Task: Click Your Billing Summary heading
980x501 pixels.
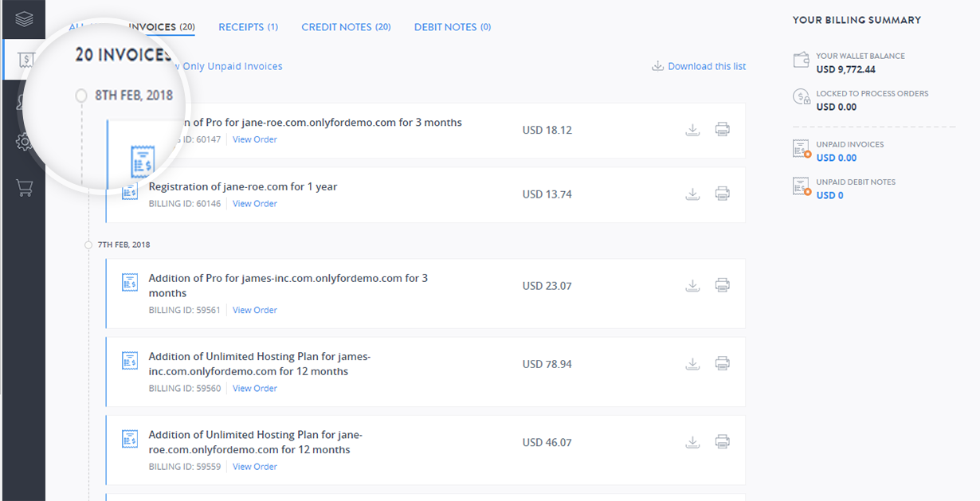Action: tap(857, 20)
